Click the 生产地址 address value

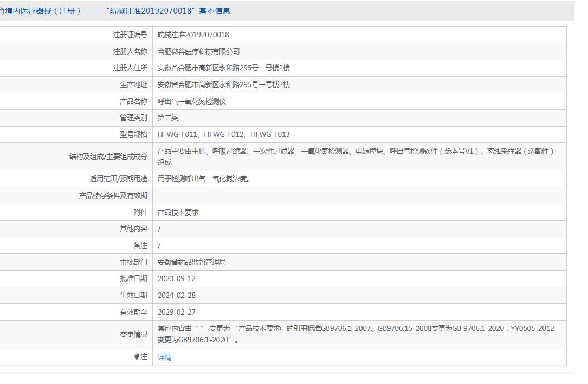pos(223,84)
